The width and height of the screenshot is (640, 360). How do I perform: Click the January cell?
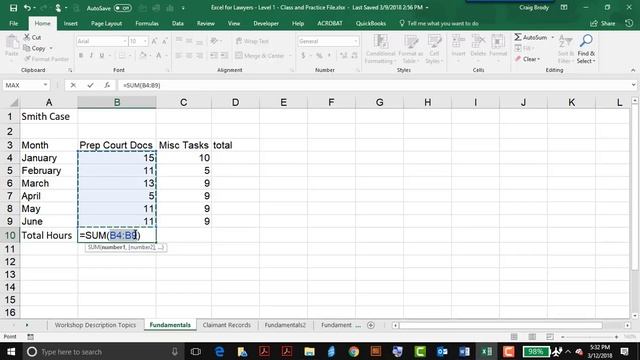point(49,158)
